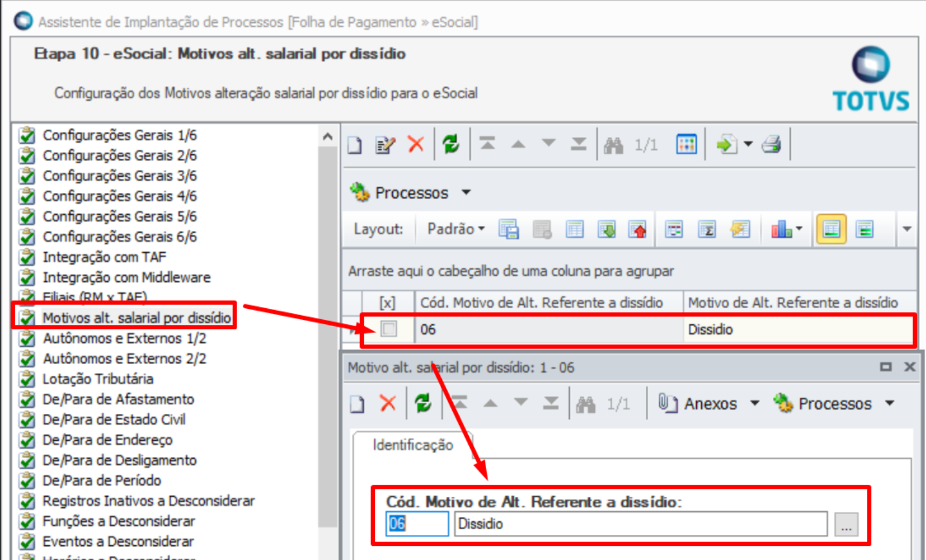Switch to the Identificação tab
The height and width of the screenshot is (560, 926).
coord(413,445)
